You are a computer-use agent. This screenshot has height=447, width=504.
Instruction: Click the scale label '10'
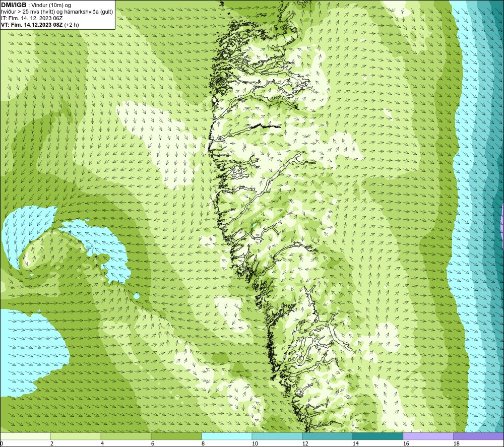tap(255, 444)
